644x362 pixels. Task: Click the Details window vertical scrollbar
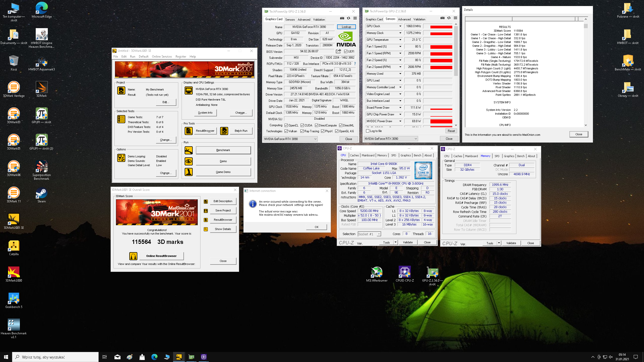click(586, 72)
